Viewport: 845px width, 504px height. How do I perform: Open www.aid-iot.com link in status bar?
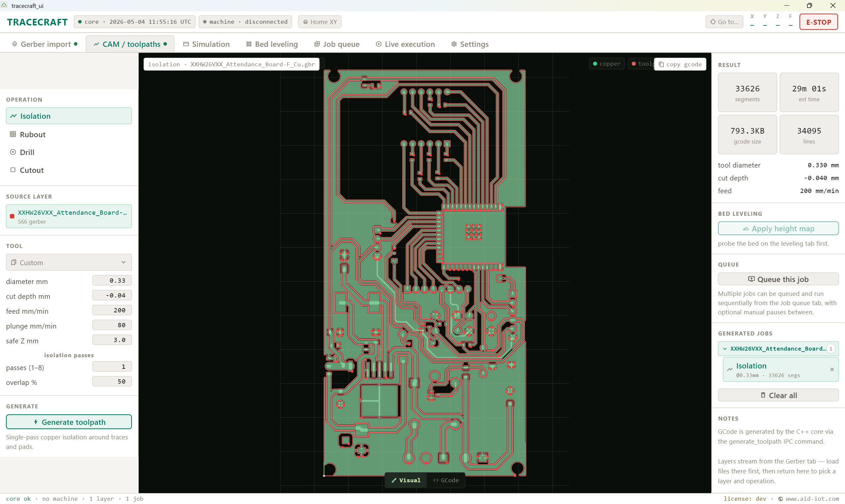coord(808,499)
